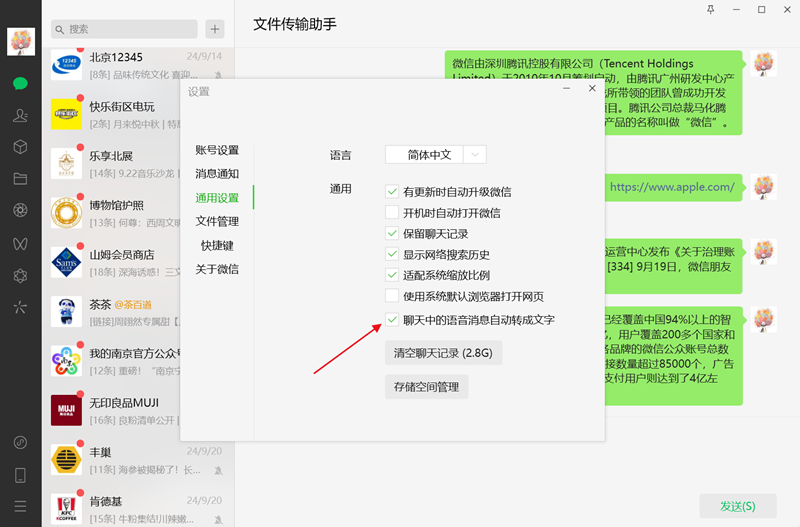Open the Search spark icon in sidebar

[x=20, y=307]
